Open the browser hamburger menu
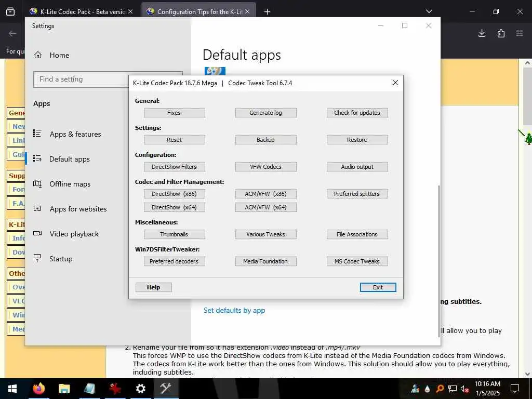The image size is (532, 399). 520,33
